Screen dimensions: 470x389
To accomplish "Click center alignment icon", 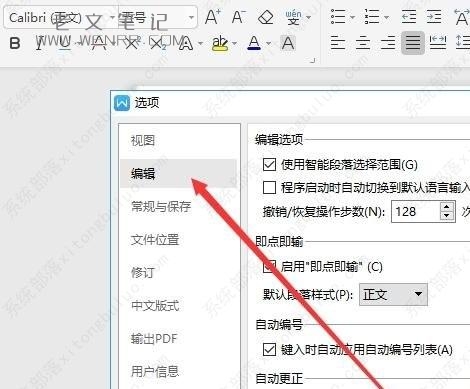I will pyautogui.click(x=363, y=43).
